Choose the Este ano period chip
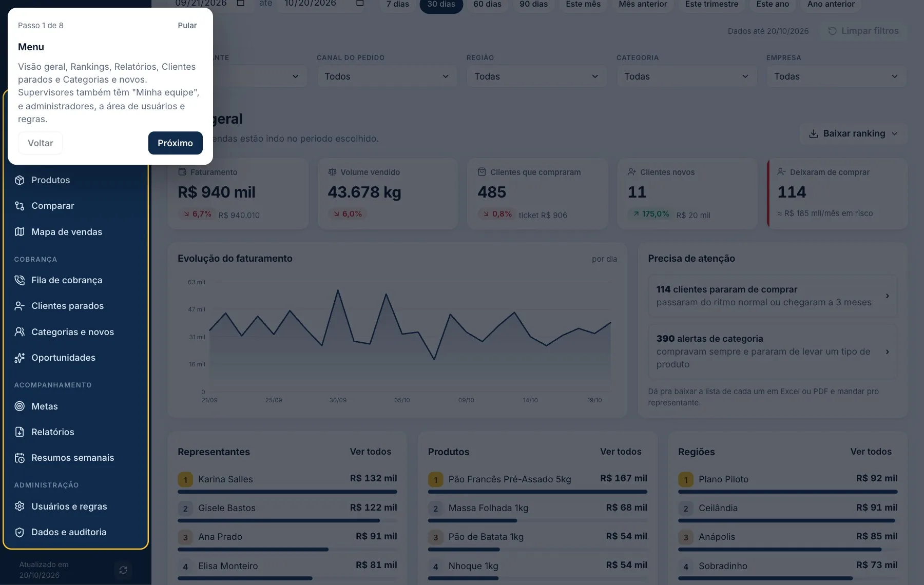The height and width of the screenshot is (585, 924). (773, 5)
